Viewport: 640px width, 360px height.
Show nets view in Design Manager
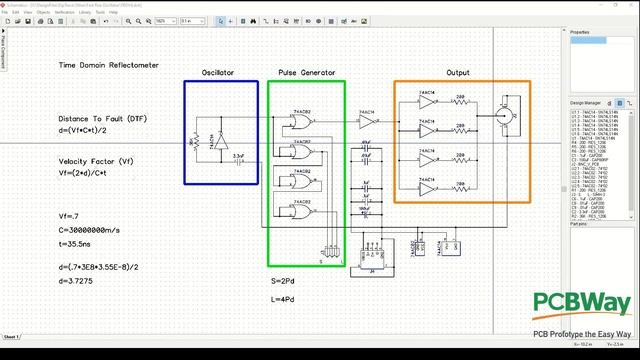coord(630,103)
